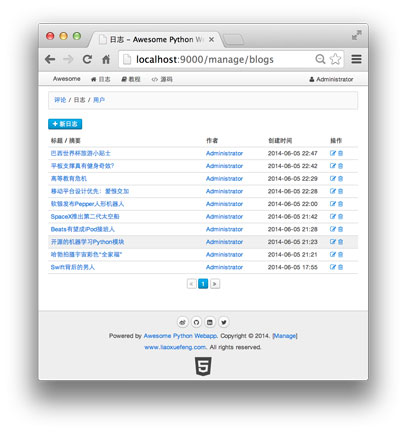Select the 日志 browser tab
406x433 pixels.
tap(155, 40)
